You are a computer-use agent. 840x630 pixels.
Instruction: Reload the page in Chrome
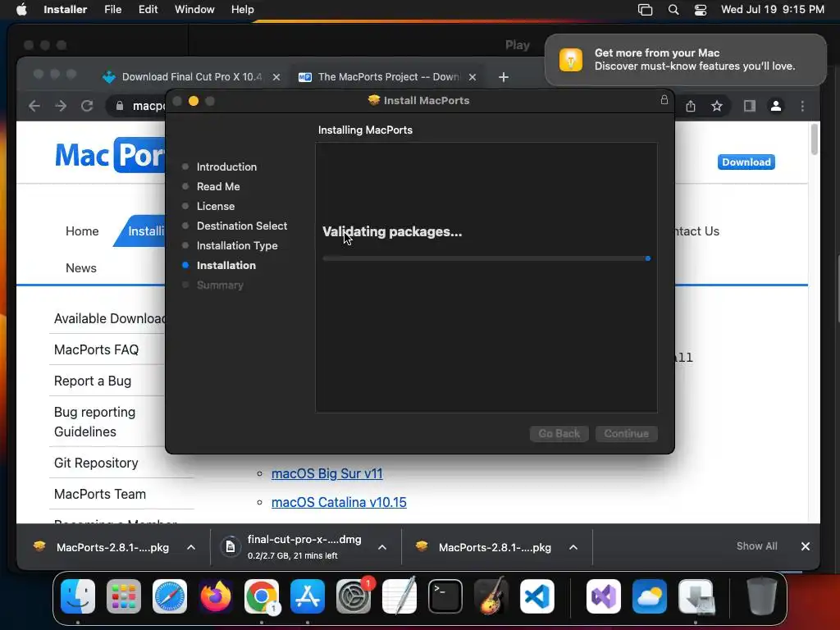pyautogui.click(x=87, y=106)
